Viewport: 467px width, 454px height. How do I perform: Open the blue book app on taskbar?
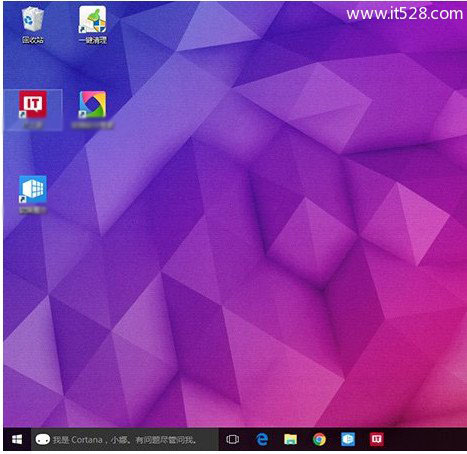pyautogui.click(x=348, y=439)
